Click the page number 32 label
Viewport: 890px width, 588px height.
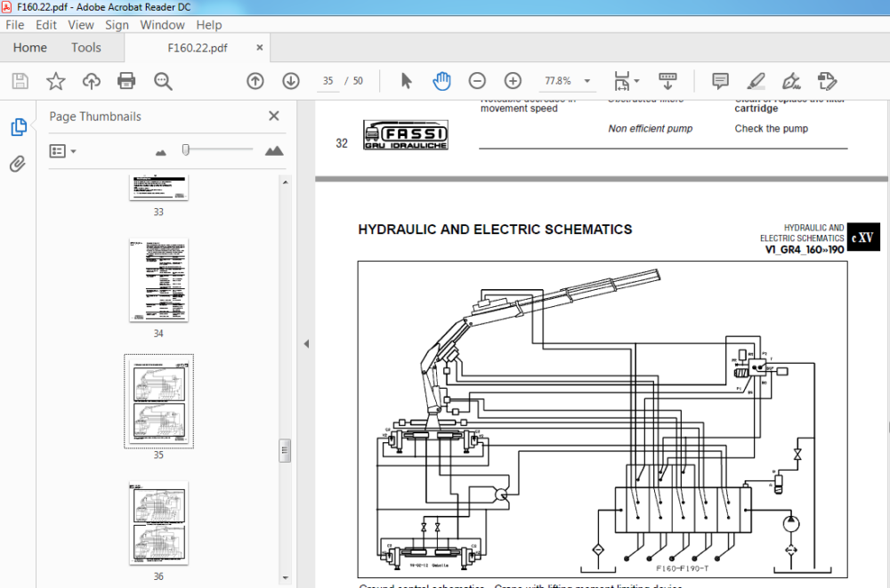342,143
